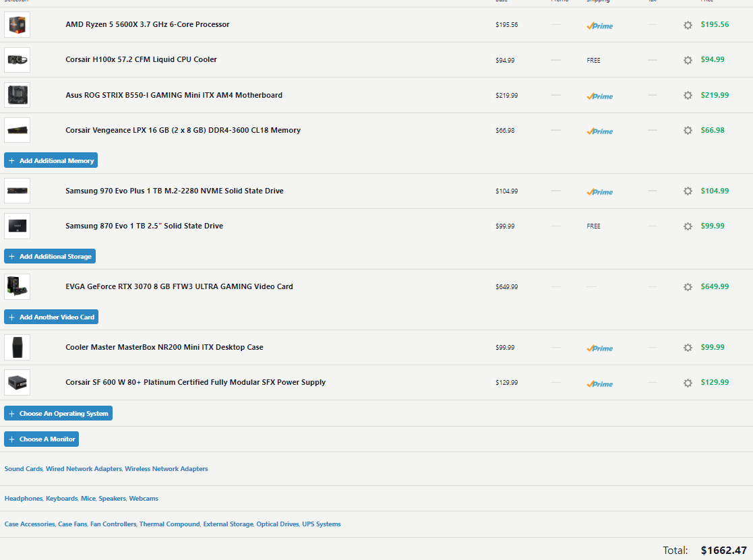Click the Corsair SF 600 W thumbnail
Screen dimensions: 753x560
pos(18,383)
